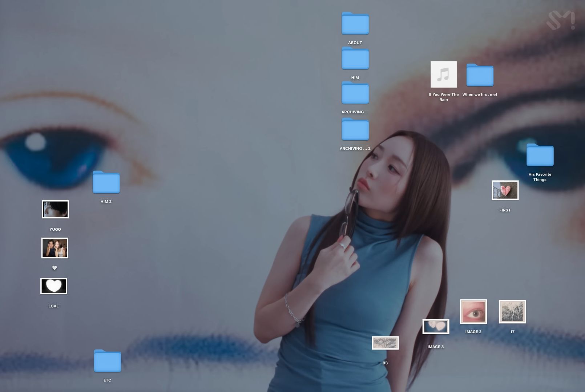Select the If You Were The Rain audio file
The height and width of the screenshot is (392, 585).
coord(444,74)
